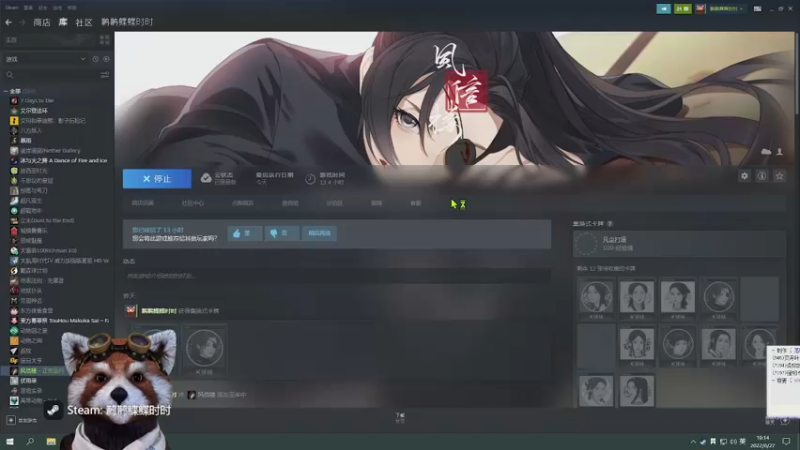Viewport: 800px width, 450px height.
Task: Add game to favorites star
Action: click(x=779, y=176)
